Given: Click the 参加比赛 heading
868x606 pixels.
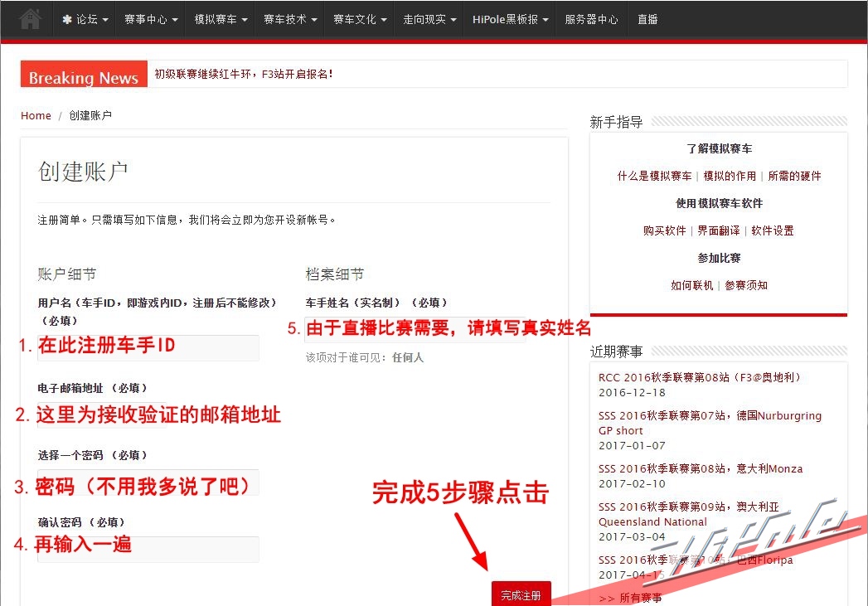Looking at the screenshot, I should click(719, 259).
